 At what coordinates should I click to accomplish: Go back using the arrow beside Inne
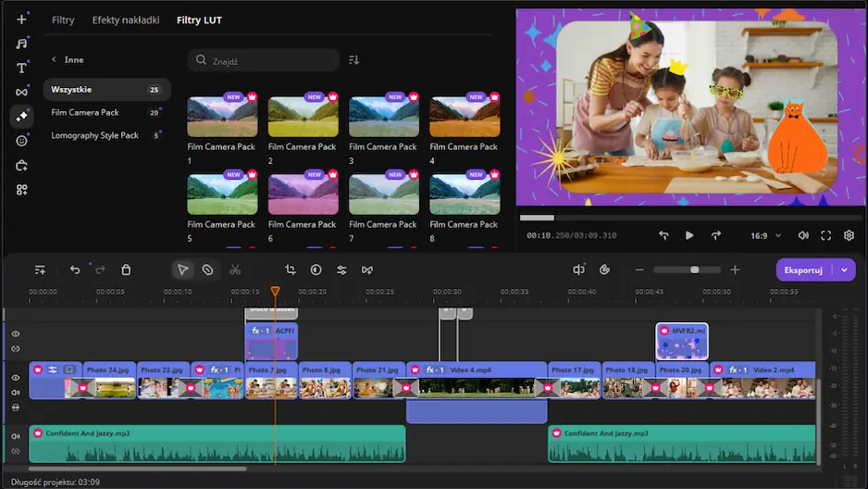[x=54, y=59]
